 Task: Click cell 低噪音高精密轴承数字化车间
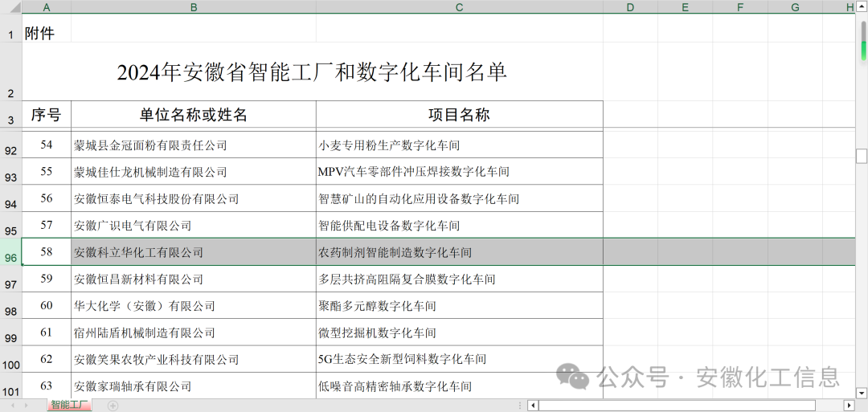pyautogui.click(x=460, y=385)
